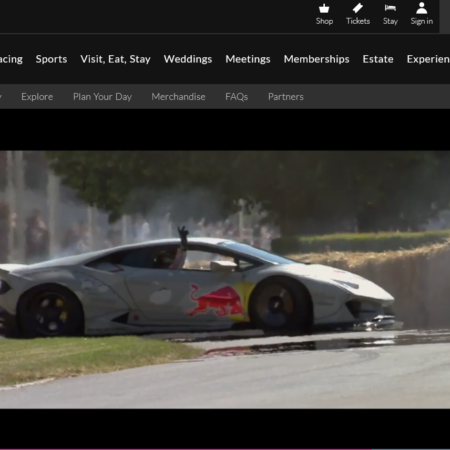The width and height of the screenshot is (450, 450).
Task: Open the Sports menu
Action: 51,59
